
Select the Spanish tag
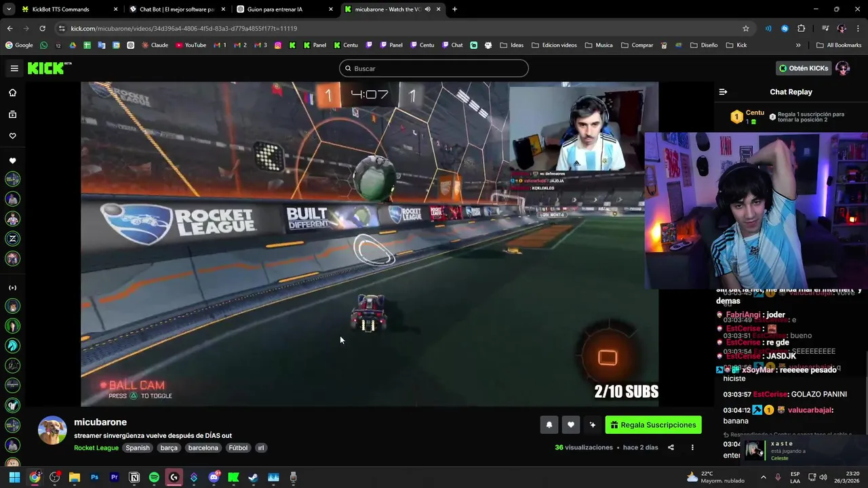[138, 448]
